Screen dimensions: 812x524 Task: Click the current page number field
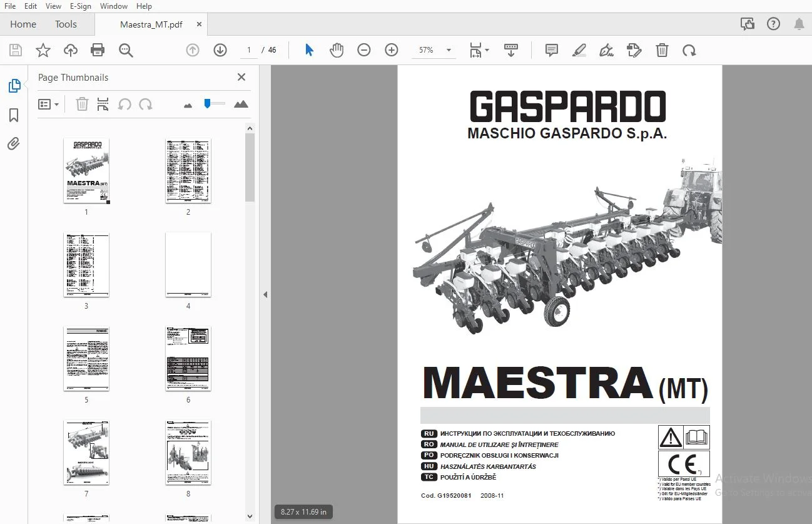(248, 50)
